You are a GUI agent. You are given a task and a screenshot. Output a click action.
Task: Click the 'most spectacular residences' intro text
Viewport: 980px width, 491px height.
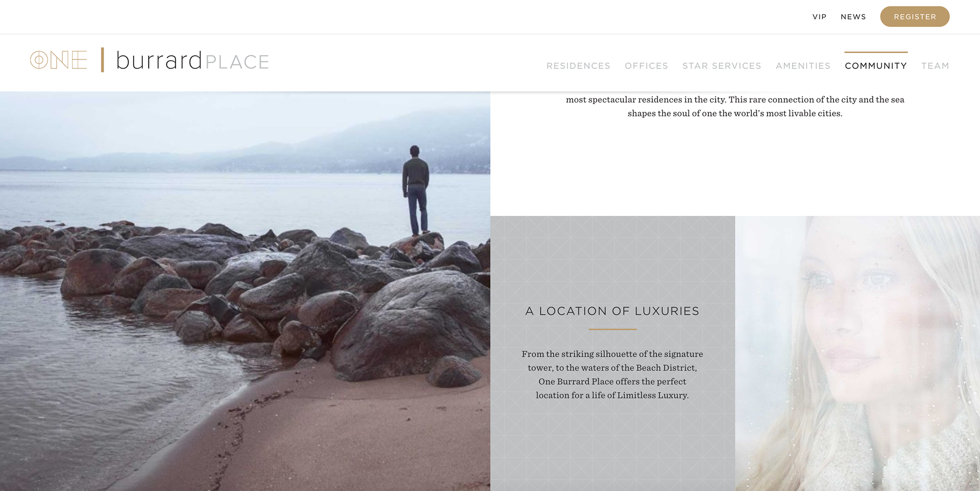pyautogui.click(x=735, y=106)
